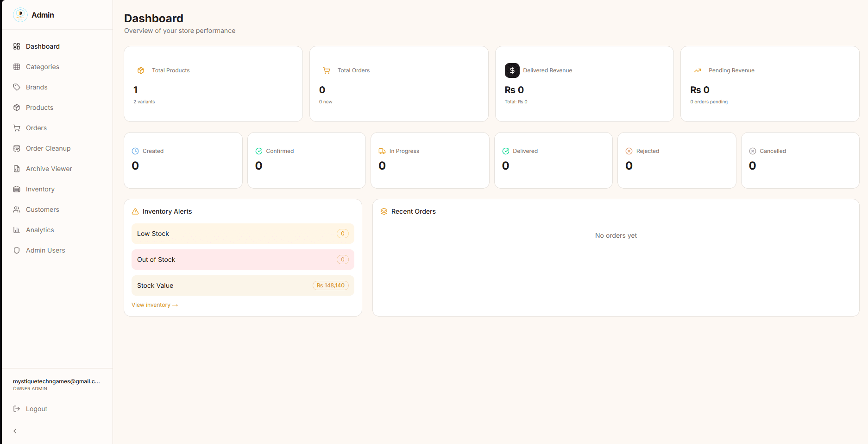Click the Brands tag icon
Viewport: 868px width, 444px height.
coord(17,87)
